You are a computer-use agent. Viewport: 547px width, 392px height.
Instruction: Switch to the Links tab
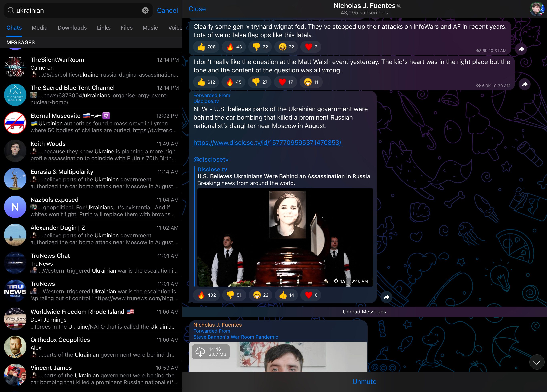coord(104,28)
